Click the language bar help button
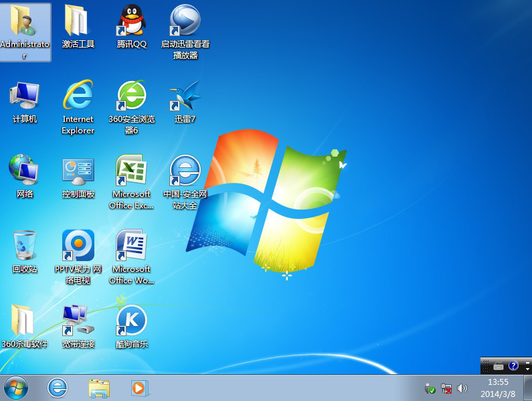 [513, 366]
